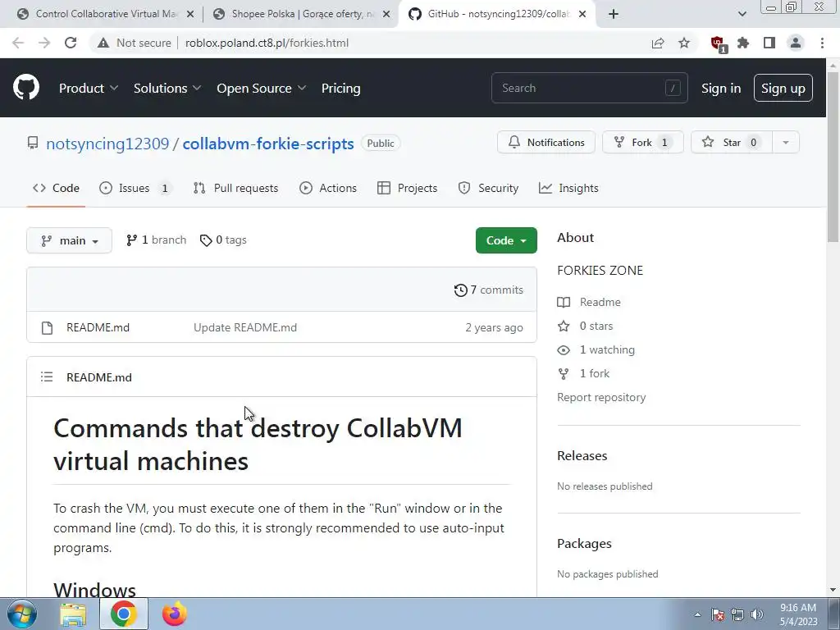Open the Insights tab
This screenshot has height=630, width=840.
pyautogui.click(x=568, y=188)
